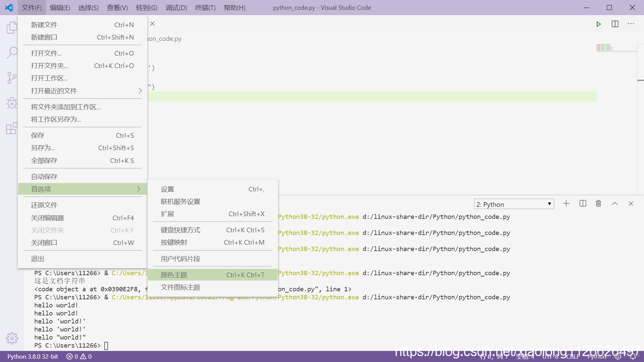Choose 新建窗口 from the File menu
Image resolution: width=644 pixels, height=362 pixels.
pyautogui.click(x=83, y=37)
